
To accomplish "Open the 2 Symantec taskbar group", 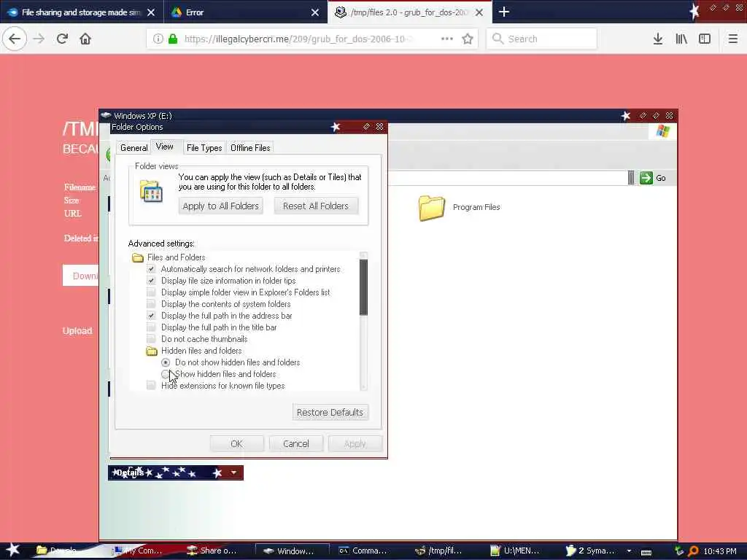I will coord(589,551).
